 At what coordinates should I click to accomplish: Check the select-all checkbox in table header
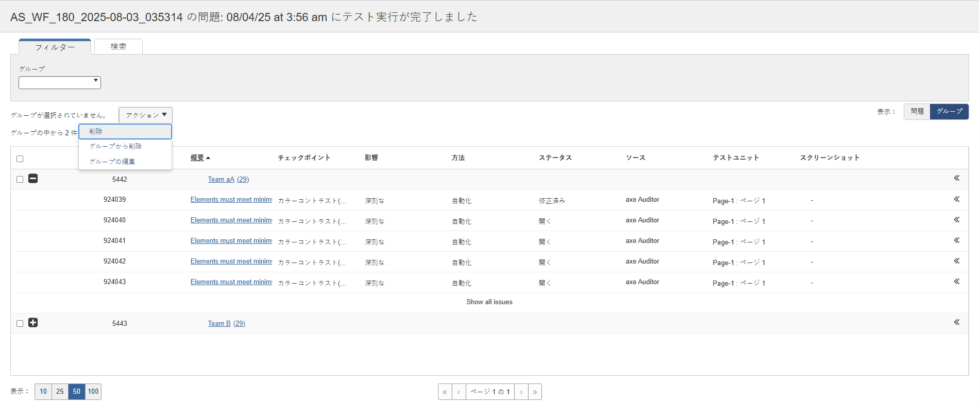[x=20, y=159]
